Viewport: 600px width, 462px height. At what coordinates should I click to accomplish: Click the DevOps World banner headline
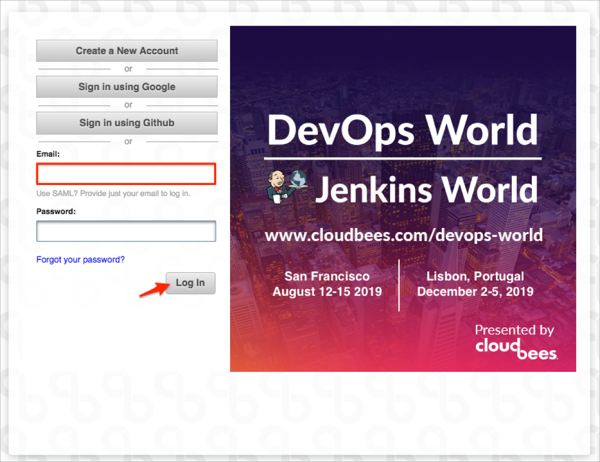(x=403, y=131)
